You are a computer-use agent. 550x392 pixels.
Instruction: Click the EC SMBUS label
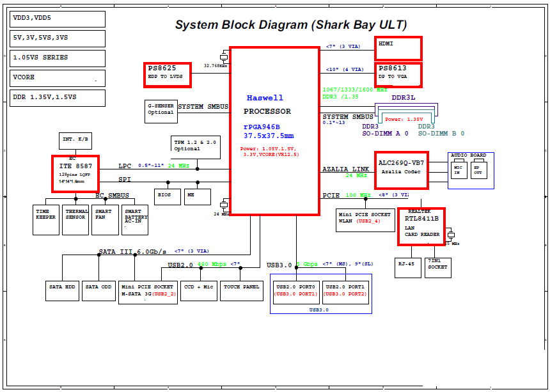point(112,195)
